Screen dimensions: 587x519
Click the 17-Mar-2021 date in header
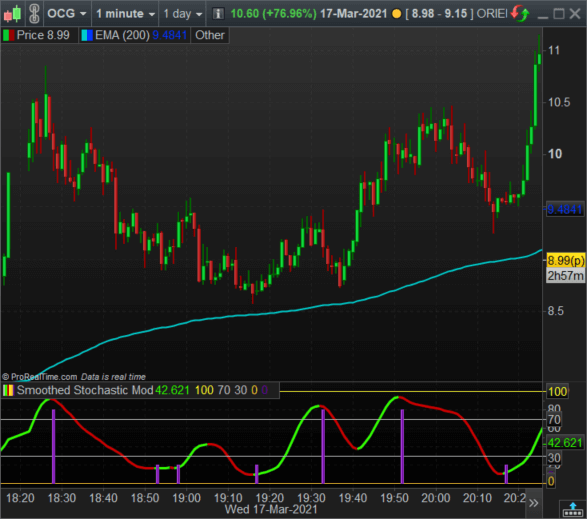click(353, 14)
